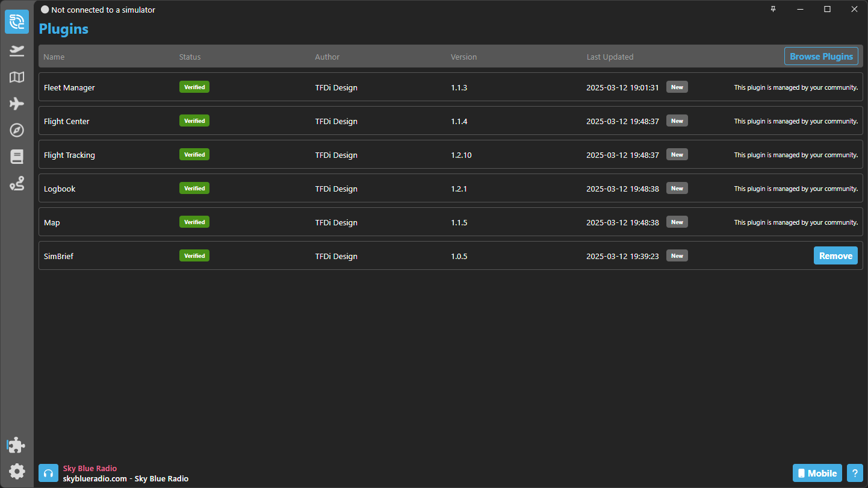Open the plane takeoff sidebar icon
Screen dimensions: 868x488
coord(17,51)
